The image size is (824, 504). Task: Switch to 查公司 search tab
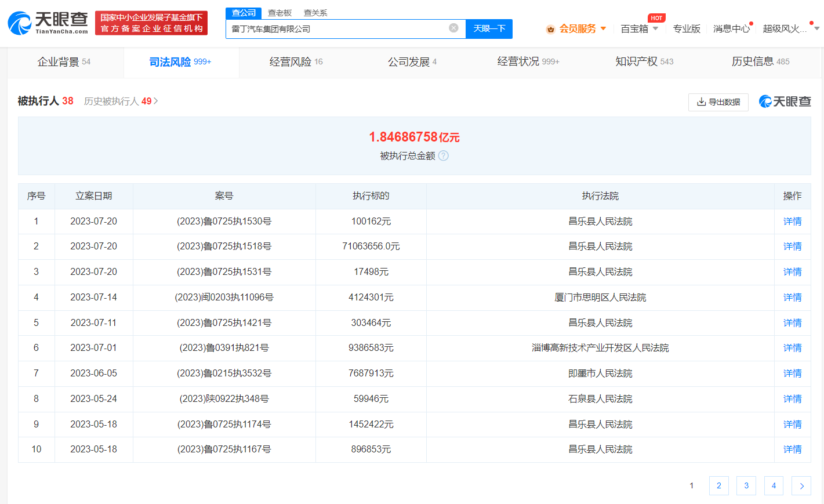tap(244, 13)
